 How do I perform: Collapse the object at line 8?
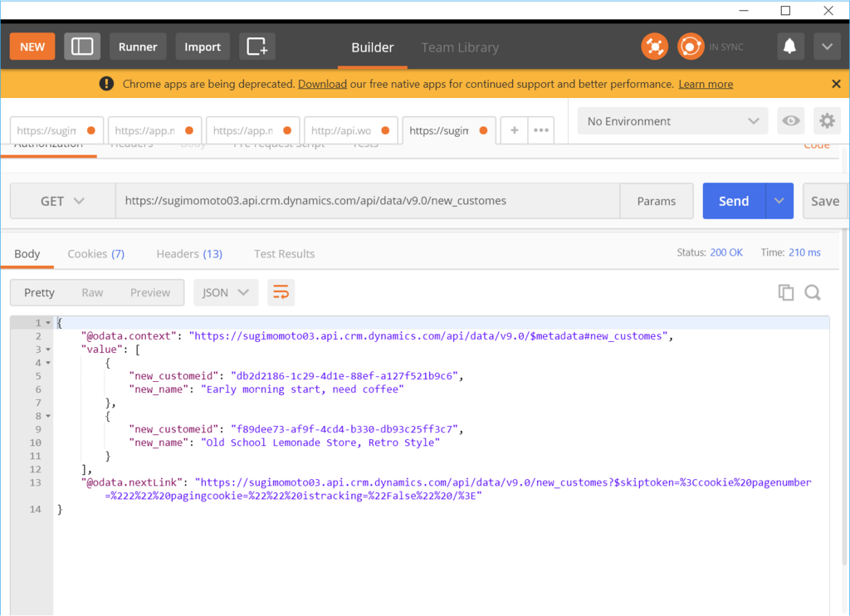click(47, 416)
